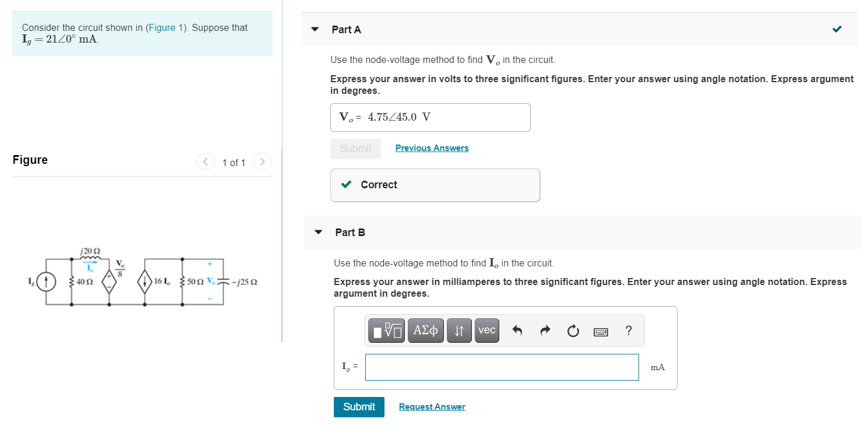
Task: Click the Part A heading text
Action: pos(346,29)
